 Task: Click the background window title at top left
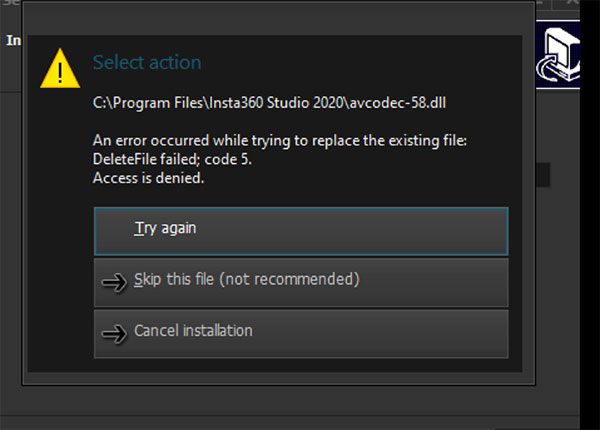click(8, 4)
